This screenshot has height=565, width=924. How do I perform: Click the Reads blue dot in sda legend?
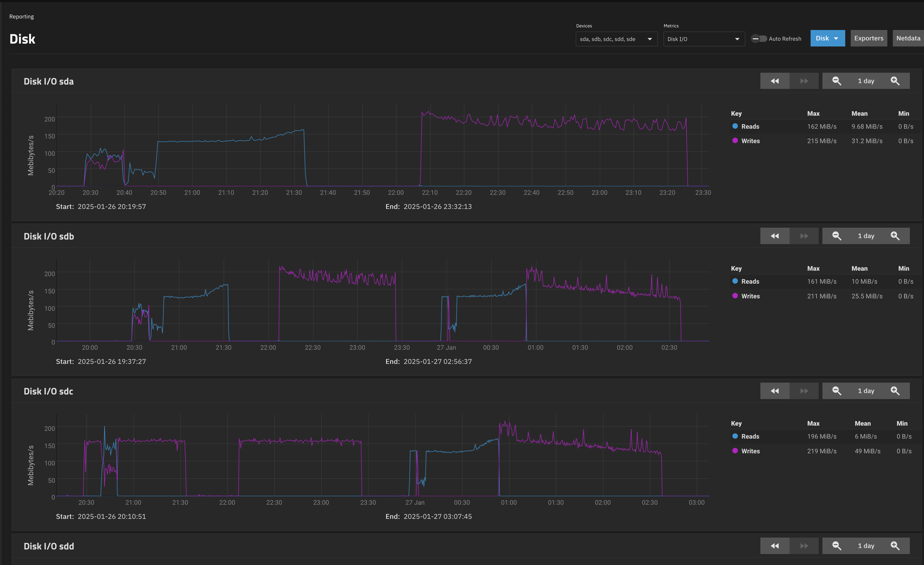(735, 126)
